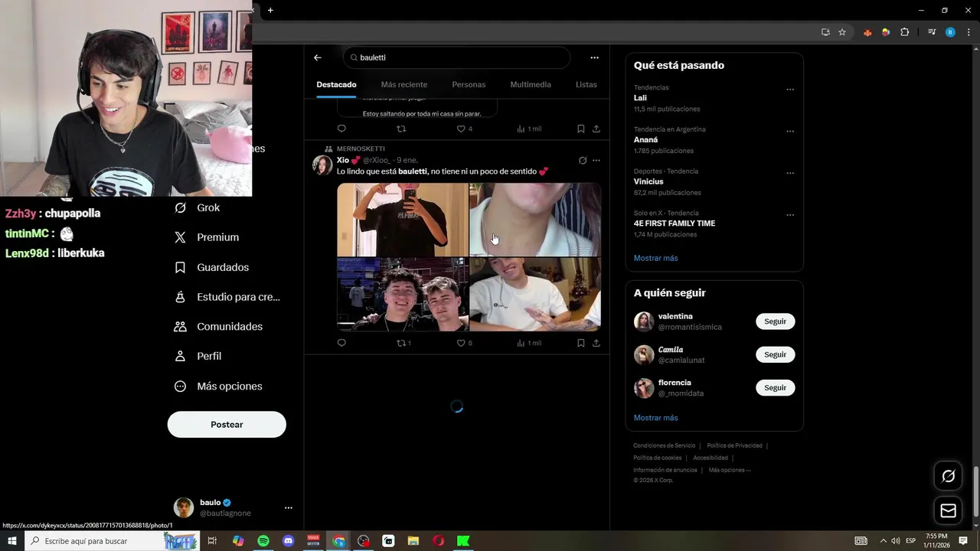The width and height of the screenshot is (980, 551).
Task: Open account menu next to baulo
Action: [x=288, y=507]
